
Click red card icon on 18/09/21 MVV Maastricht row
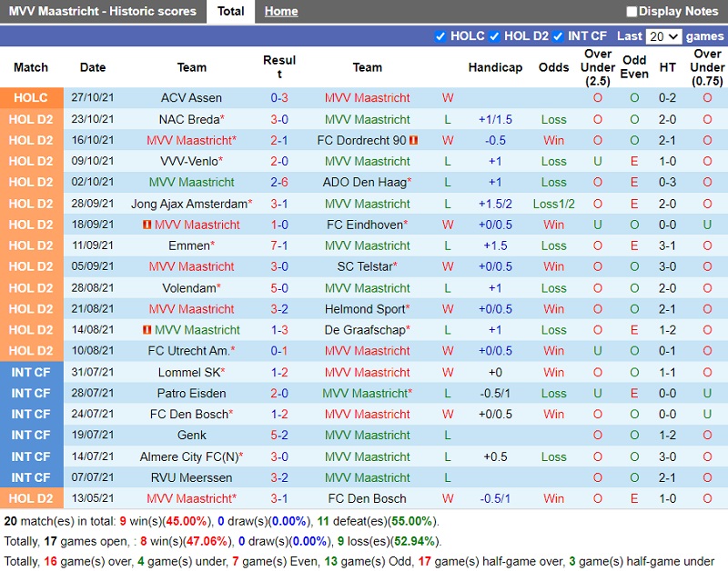[x=147, y=225]
